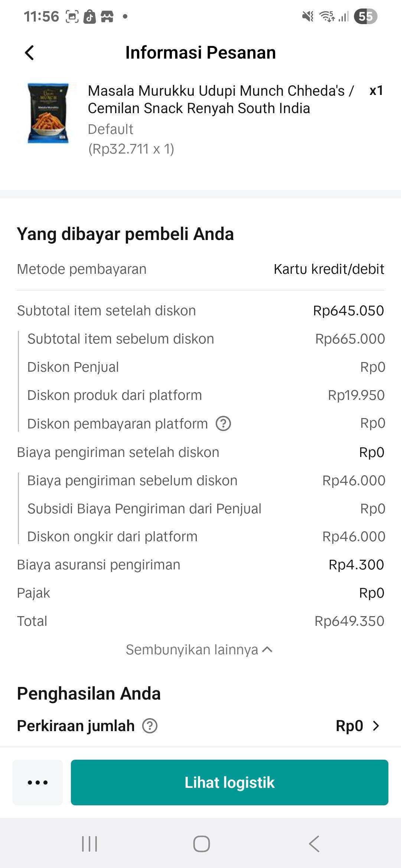Tap Android home navigation button
This screenshot has width=401, height=868.
click(201, 844)
